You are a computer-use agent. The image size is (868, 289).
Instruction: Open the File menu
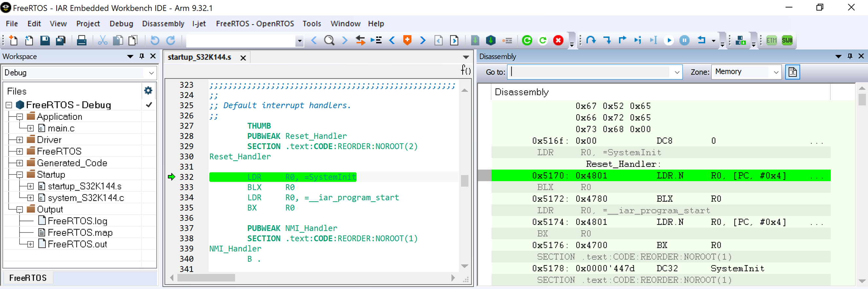coord(12,24)
